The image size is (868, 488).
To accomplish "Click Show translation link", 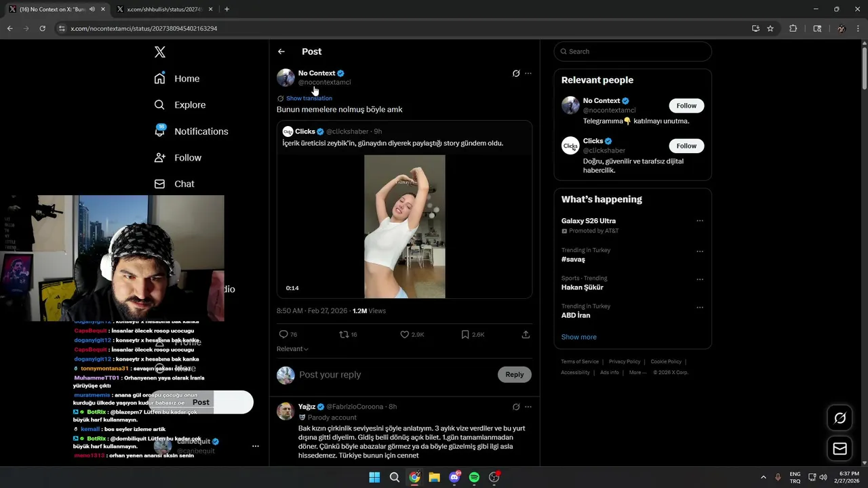I will pyautogui.click(x=309, y=98).
